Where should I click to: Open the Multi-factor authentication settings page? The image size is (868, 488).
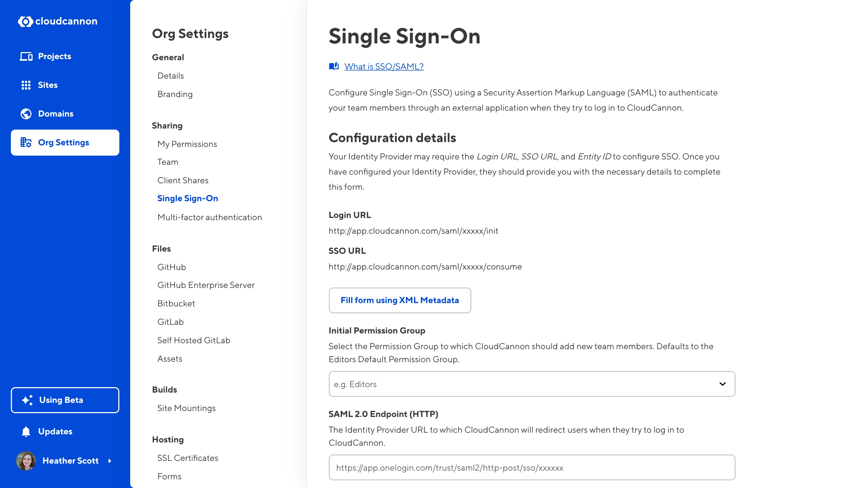[210, 217]
